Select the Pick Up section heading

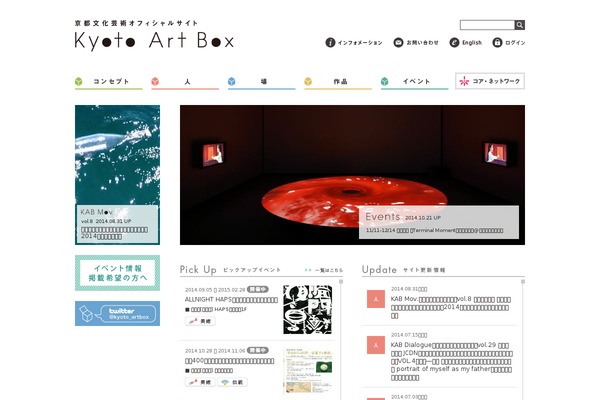click(x=198, y=270)
